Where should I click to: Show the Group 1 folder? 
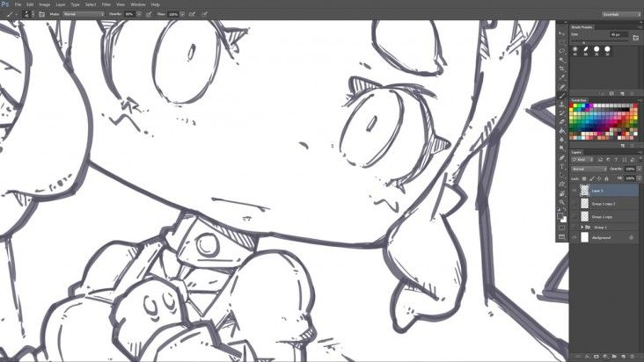pos(574,227)
